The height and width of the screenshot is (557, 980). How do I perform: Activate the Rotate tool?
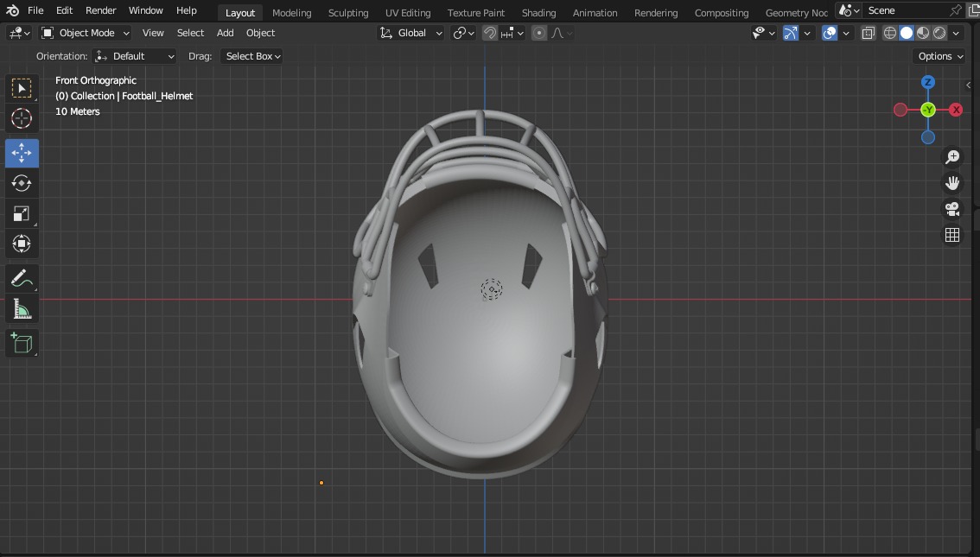[x=22, y=183]
